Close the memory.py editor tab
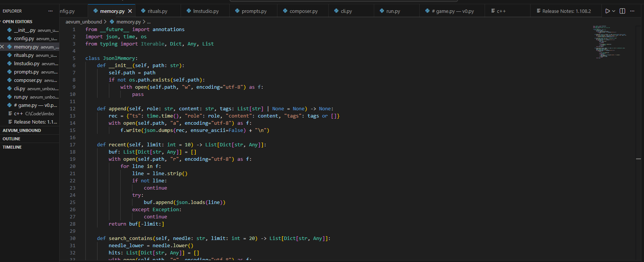 click(x=130, y=11)
